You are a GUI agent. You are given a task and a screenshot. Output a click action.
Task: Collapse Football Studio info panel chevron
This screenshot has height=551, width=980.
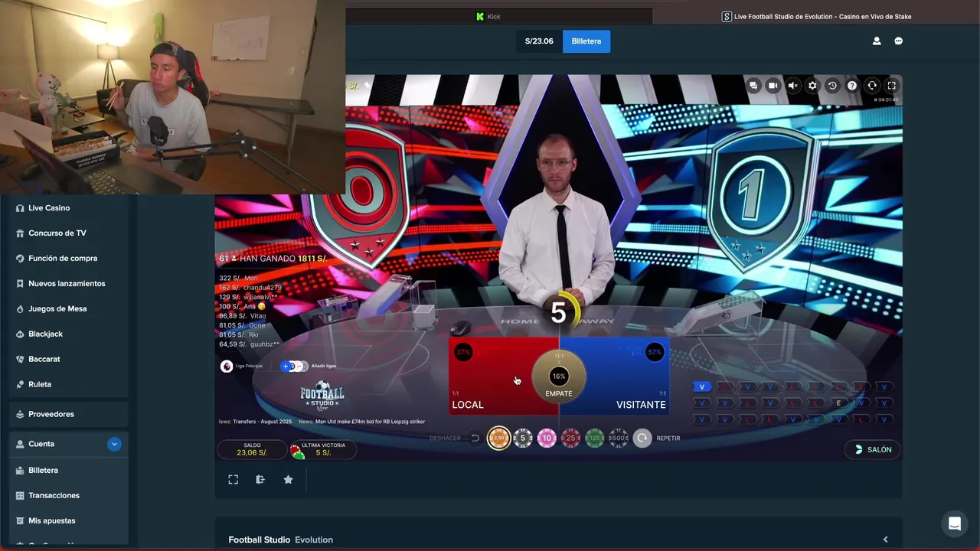[x=885, y=540]
